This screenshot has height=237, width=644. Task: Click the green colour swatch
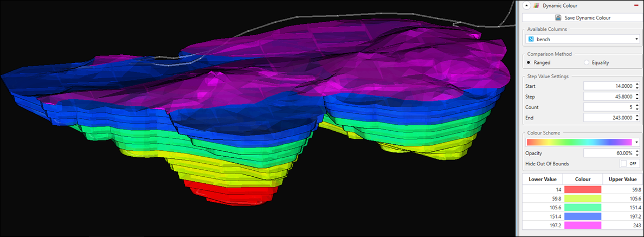[582, 208]
